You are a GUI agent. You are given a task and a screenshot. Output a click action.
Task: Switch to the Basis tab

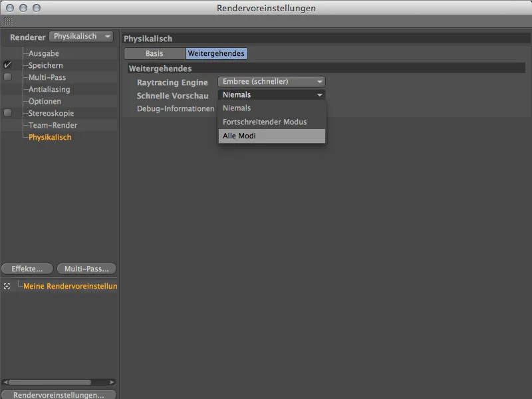[x=154, y=53]
